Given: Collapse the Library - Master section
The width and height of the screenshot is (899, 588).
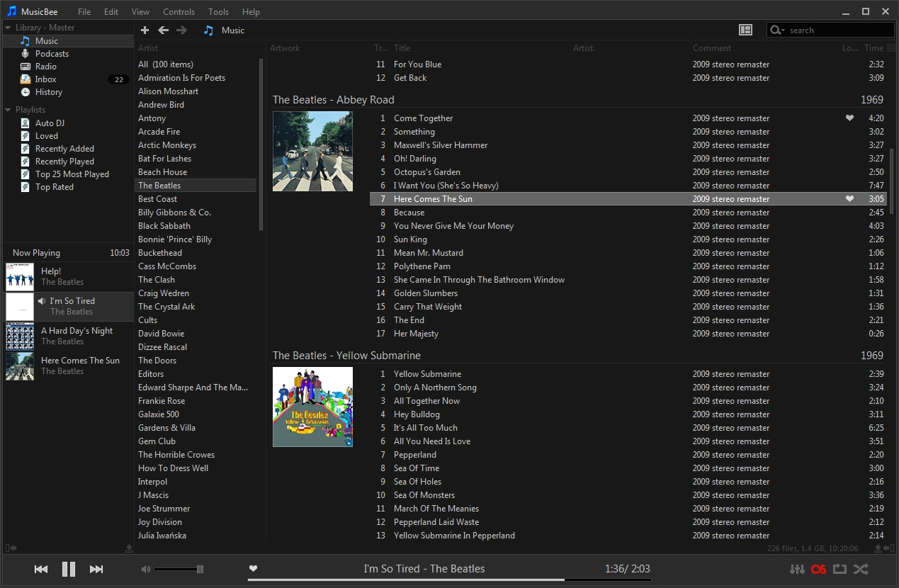Looking at the screenshot, I should tap(9, 28).
